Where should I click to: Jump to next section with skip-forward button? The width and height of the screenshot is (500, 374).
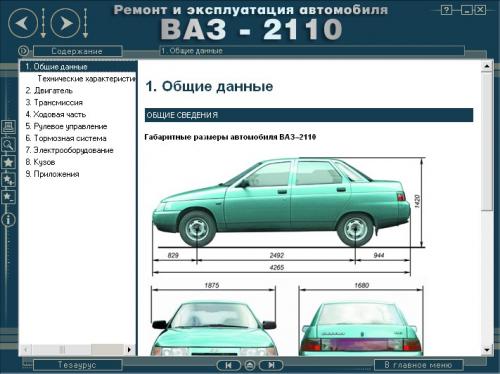271,365
